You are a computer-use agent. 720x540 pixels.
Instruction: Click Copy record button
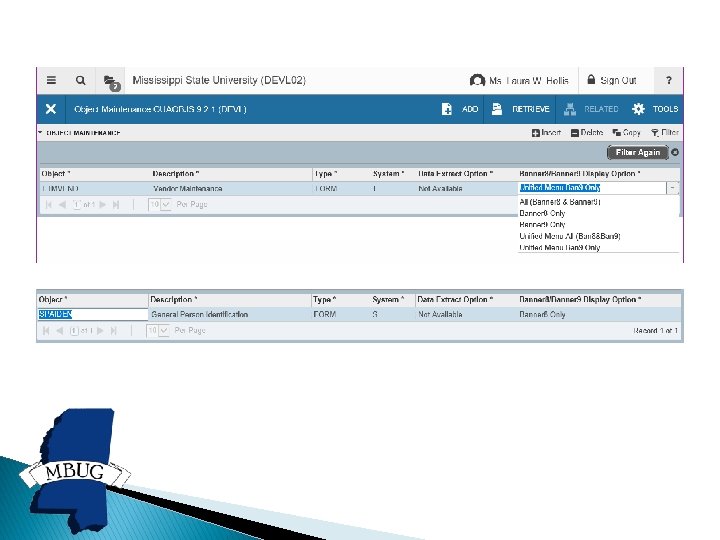coord(626,133)
